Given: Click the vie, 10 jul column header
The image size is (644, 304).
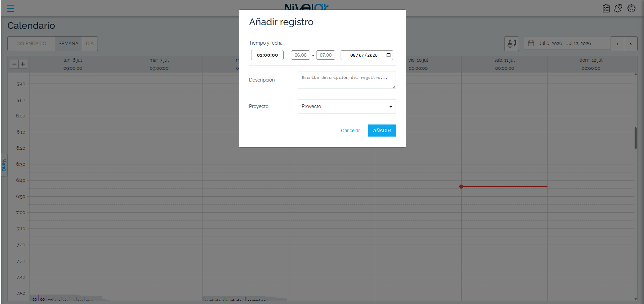Looking at the screenshot, I should pyautogui.click(x=418, y=64).
